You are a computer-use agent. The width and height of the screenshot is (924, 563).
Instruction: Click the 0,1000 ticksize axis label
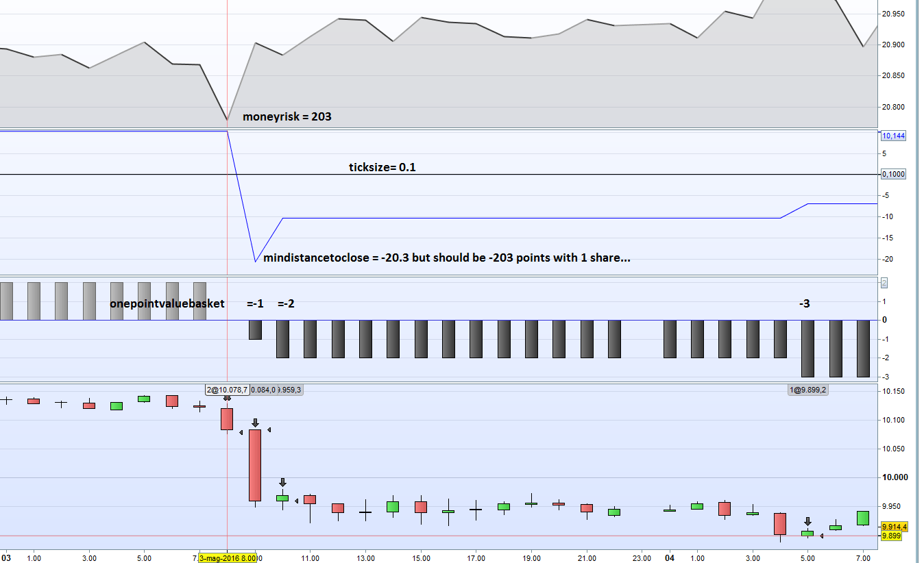[893, 175]
